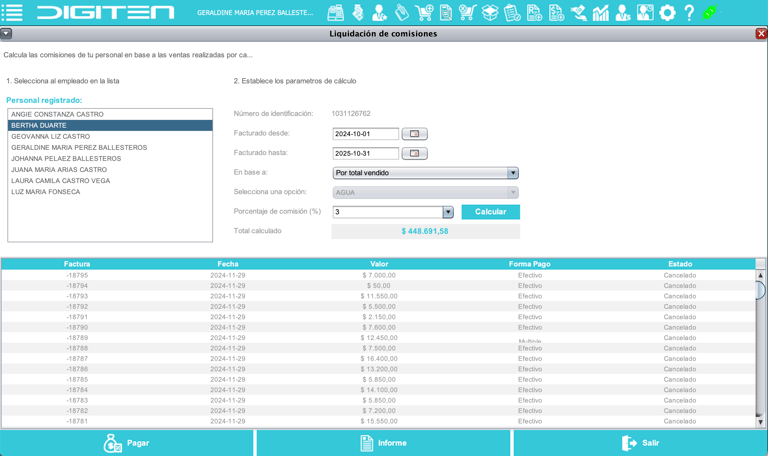Image resolution: width=768 pixels, height=456 pixels.
Task: Click the Calcular button
Action: 490,212
